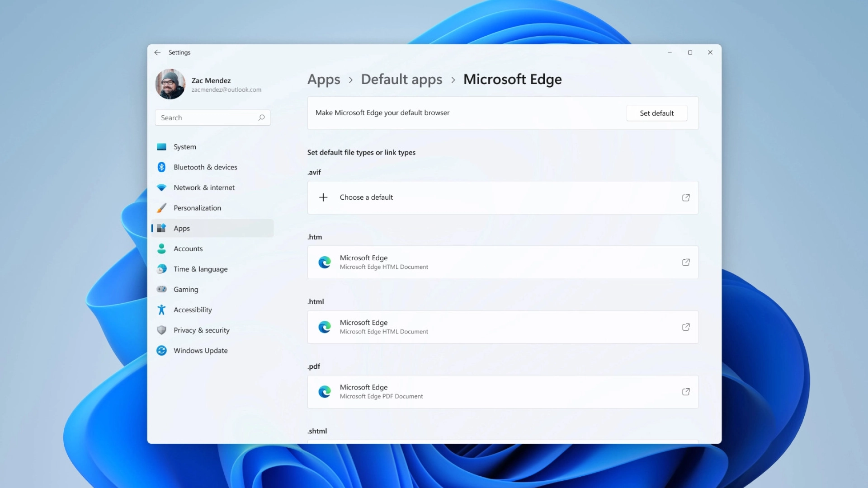Viewport: 868px width, 488px height.
Task: Open external link icon for .html row
Action: [686, 327]
